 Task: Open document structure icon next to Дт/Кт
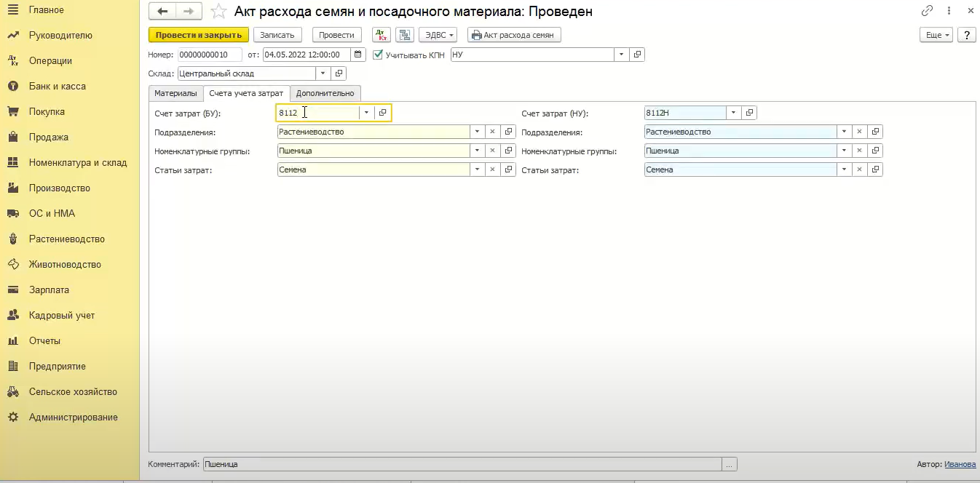point(405,35)
